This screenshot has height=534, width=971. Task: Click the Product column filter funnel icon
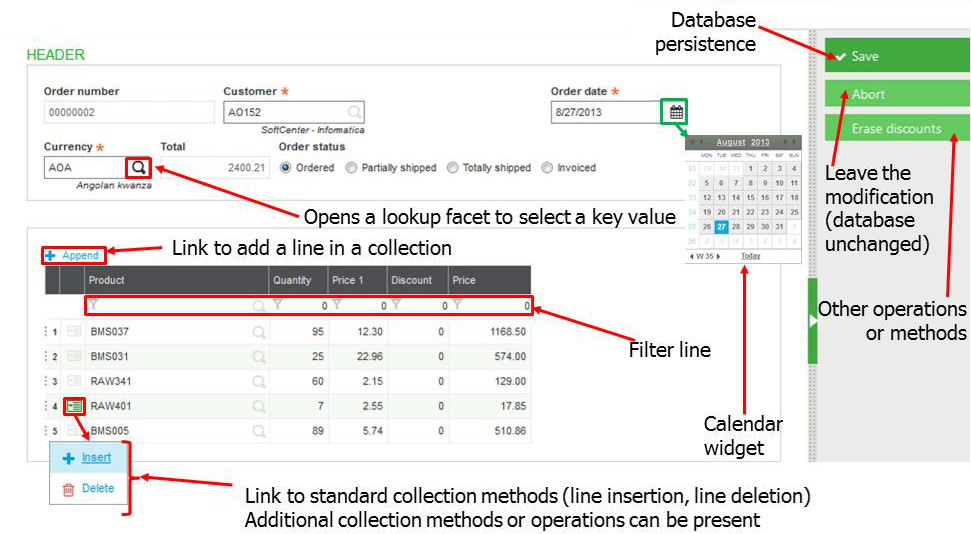(94, 305)
